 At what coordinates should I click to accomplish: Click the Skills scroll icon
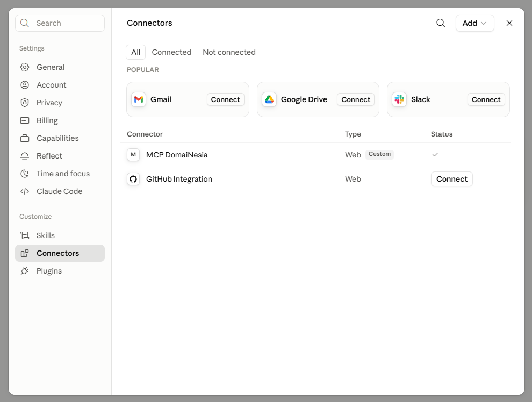[25, 235]
